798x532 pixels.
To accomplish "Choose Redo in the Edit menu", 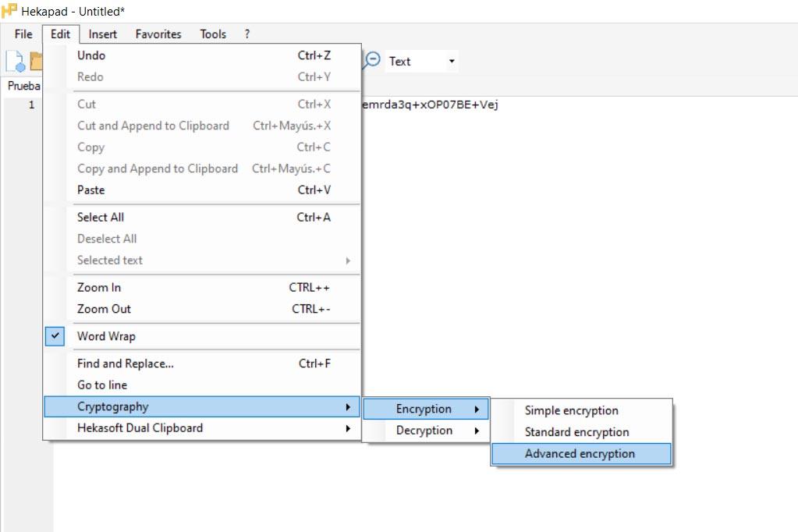I will (x=202, y=77).
